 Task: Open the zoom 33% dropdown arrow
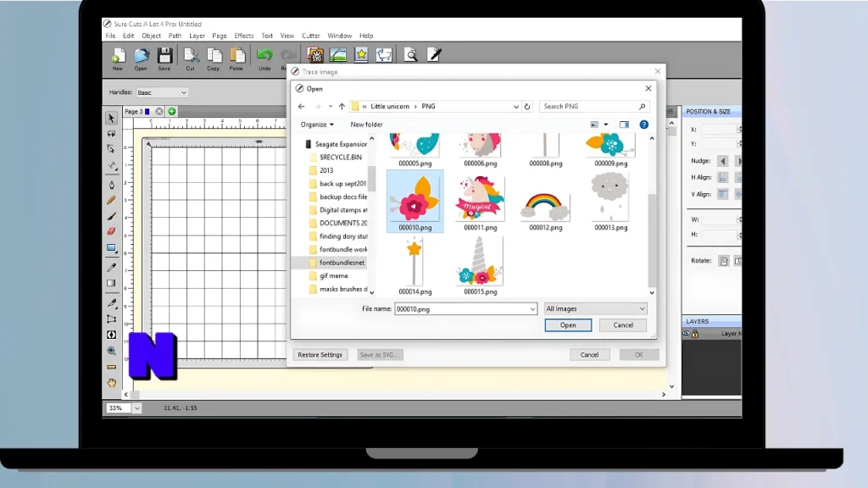point(136,408)
